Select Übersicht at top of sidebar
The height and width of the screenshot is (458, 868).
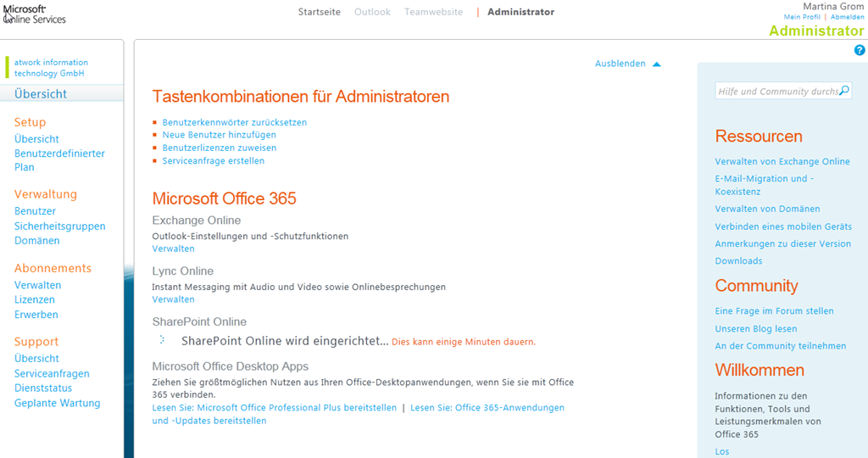coord(41,94)
